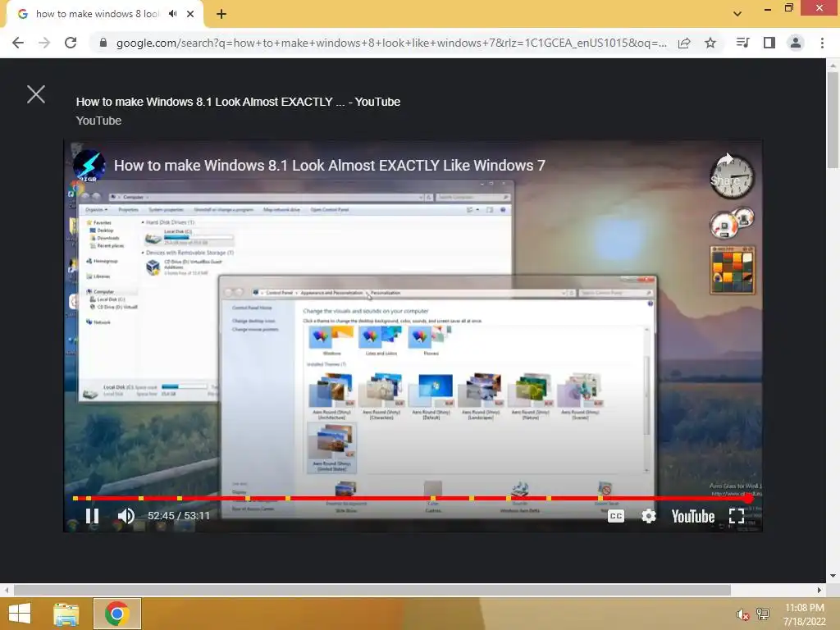Open Chrome three-dot menu
This screenshot has width=840, height=630.
[x=822, y=43]
